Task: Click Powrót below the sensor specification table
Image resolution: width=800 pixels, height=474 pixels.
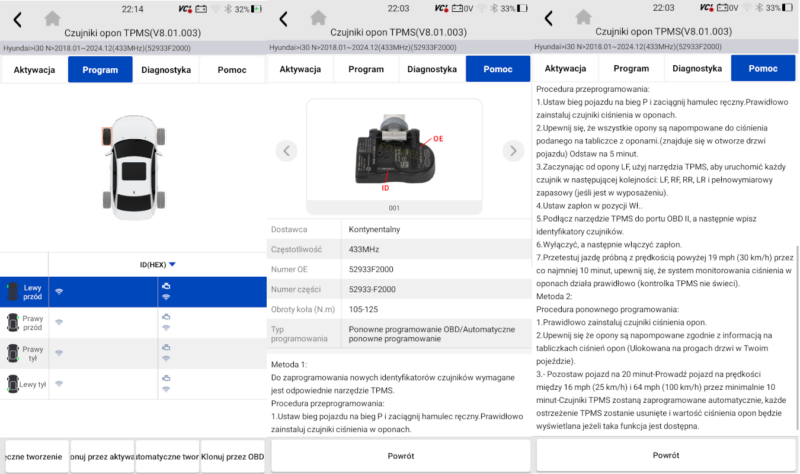Action: click(400, 455)
